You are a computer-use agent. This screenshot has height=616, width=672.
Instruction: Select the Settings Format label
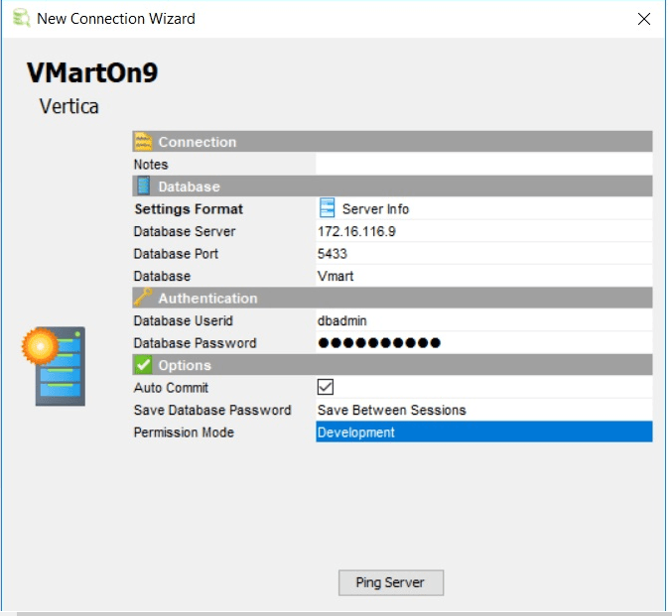189,208
